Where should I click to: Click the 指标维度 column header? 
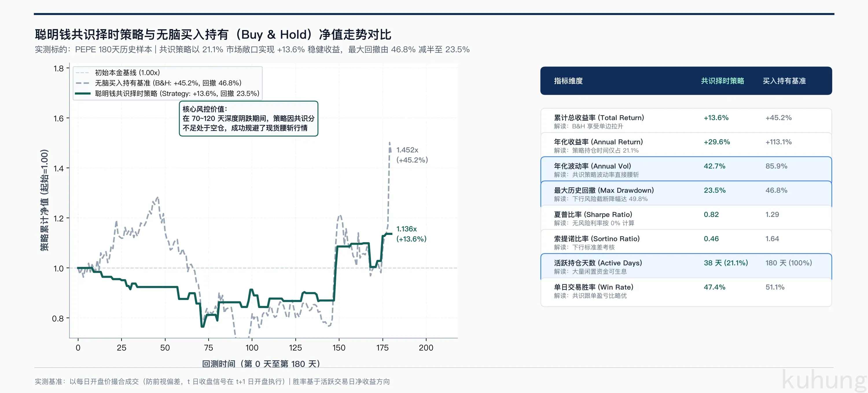pyautogui.click(x=569, y=81)
